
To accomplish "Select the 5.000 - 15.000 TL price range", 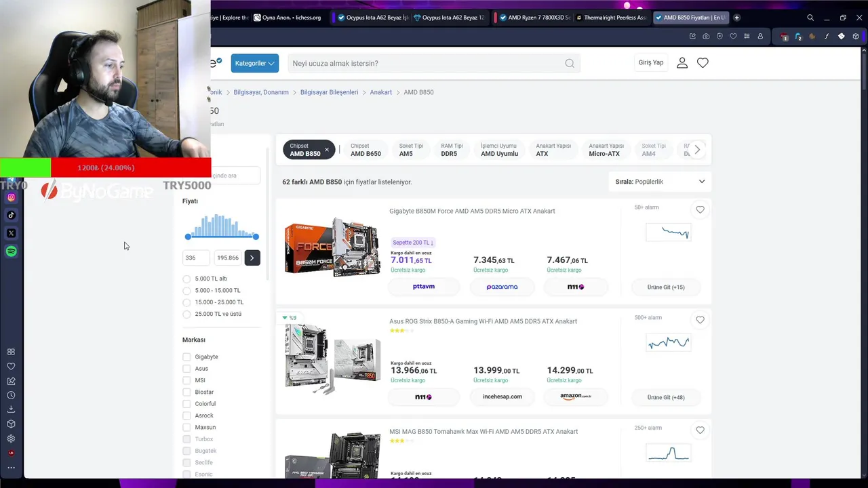I will pyautogui.click(x=186, y=290).
